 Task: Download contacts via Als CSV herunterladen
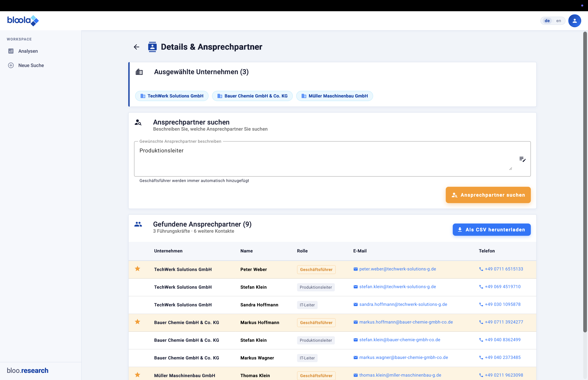click(x=491, y=230)
